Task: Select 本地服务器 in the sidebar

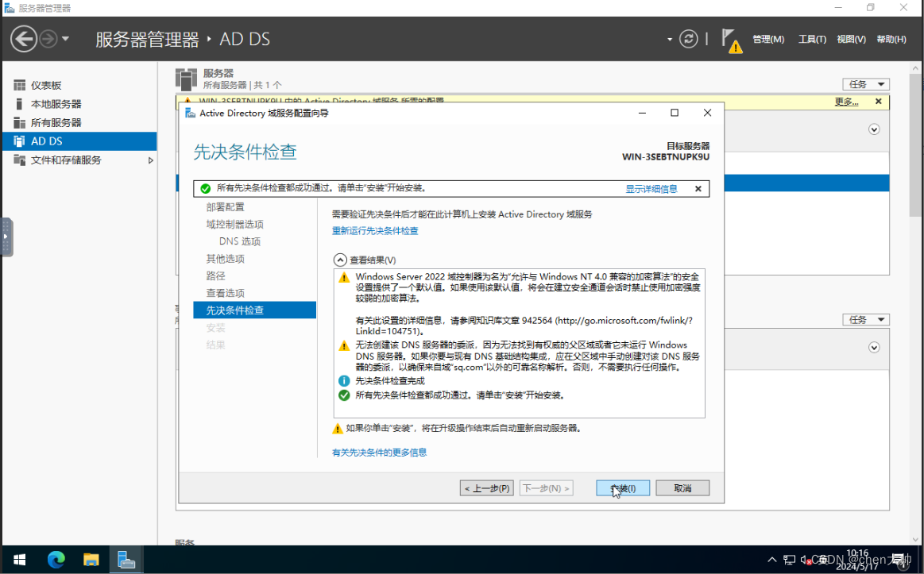Action: (79, 104)
